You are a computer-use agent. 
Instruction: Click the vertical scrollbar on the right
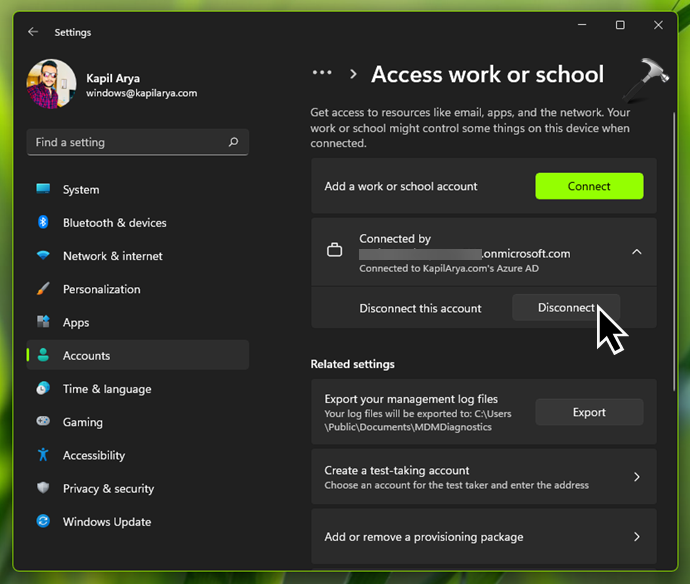(x=674, y=251)
